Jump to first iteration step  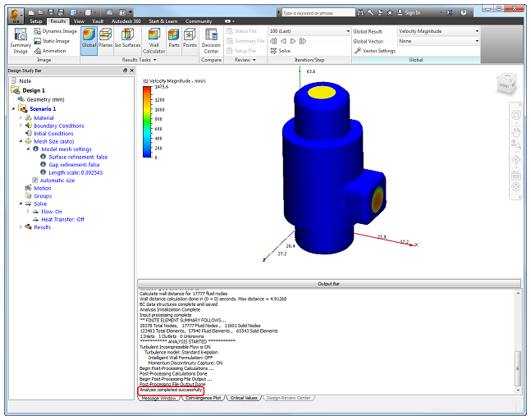tap(273, 41)
